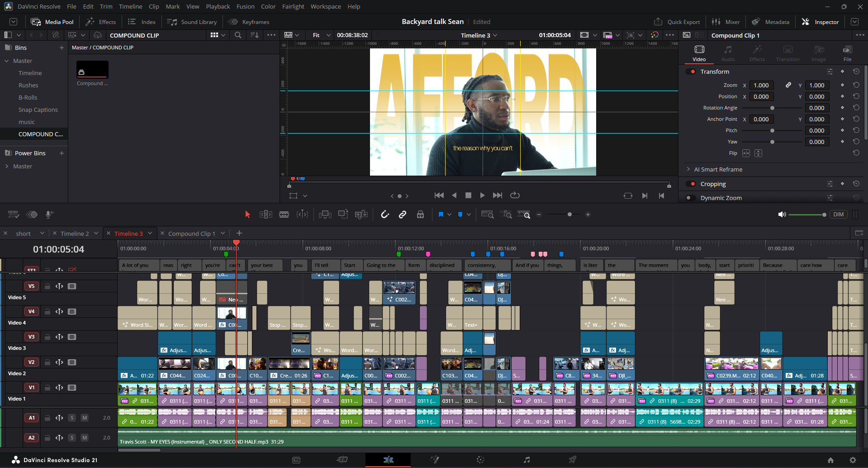Reset the Transform section
The width and height of the screenshot is (868, 468).
(x=856, y=72)
